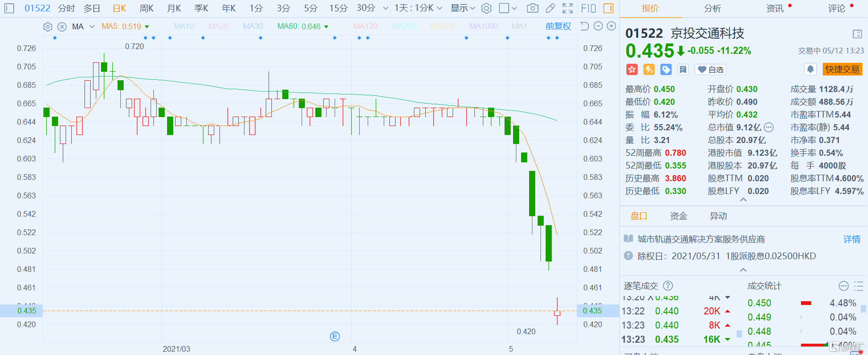The image size is (868, 355).
Task: Zoom in chart with plus icon
Action: point(611,26)
